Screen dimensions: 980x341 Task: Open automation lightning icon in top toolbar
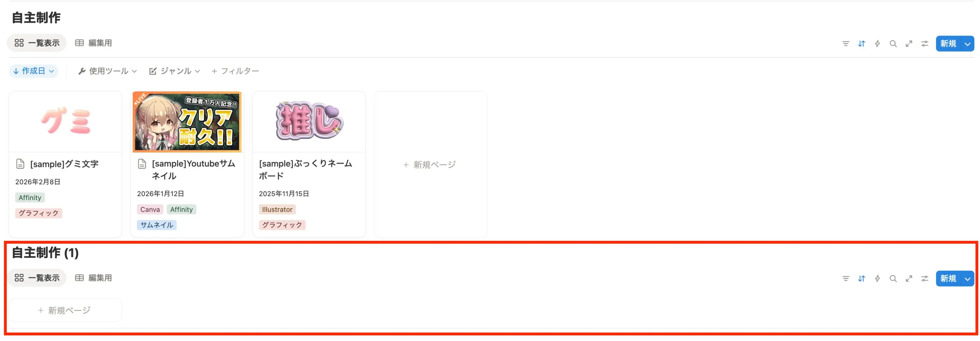point(877,44)
